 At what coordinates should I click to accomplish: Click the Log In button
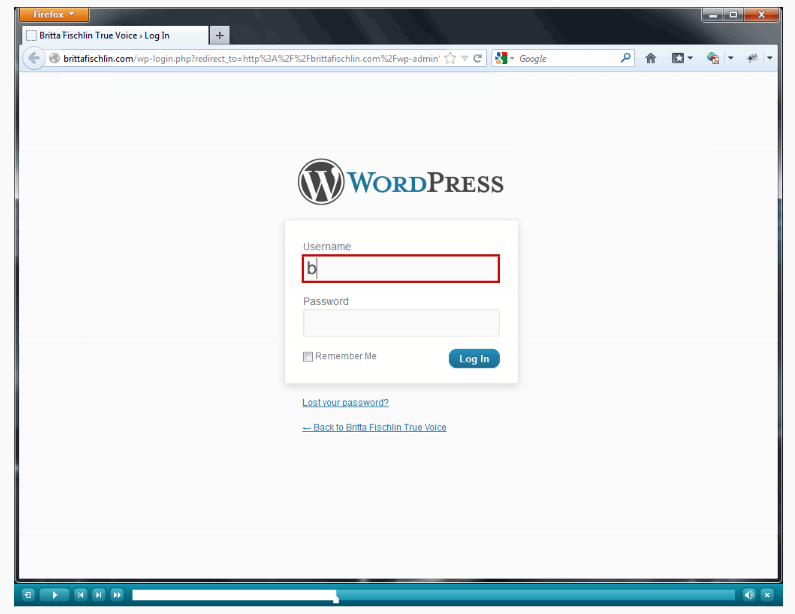point(474,358)
